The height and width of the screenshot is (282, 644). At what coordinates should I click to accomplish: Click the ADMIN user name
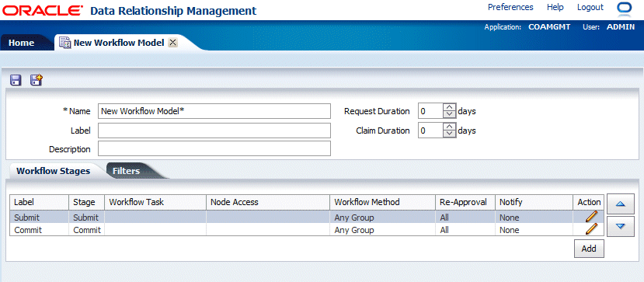621,27
